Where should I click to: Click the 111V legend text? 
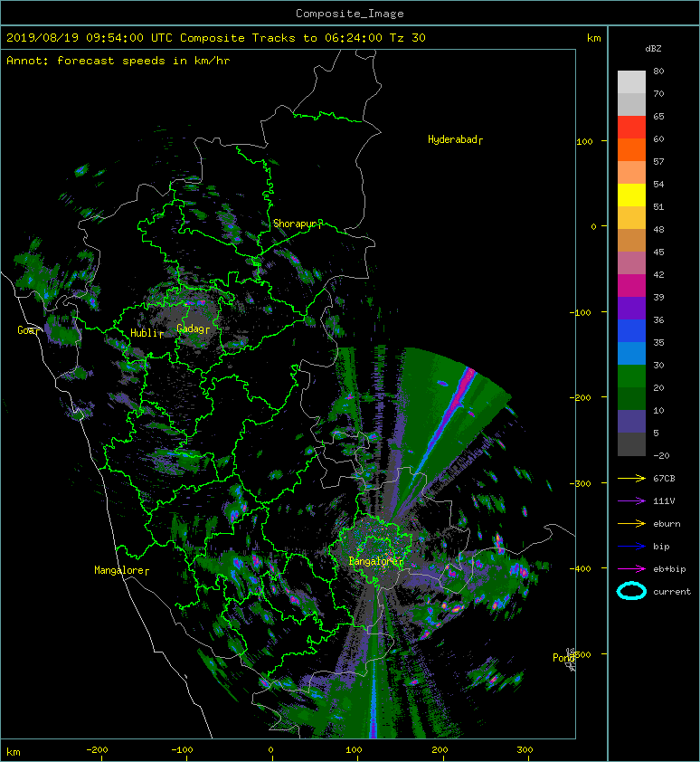pyautogui.click(x=664, y=501)
